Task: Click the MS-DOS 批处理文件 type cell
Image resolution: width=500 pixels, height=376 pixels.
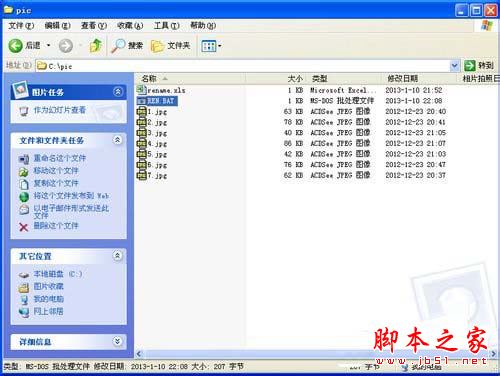Action: pos(342,101)
